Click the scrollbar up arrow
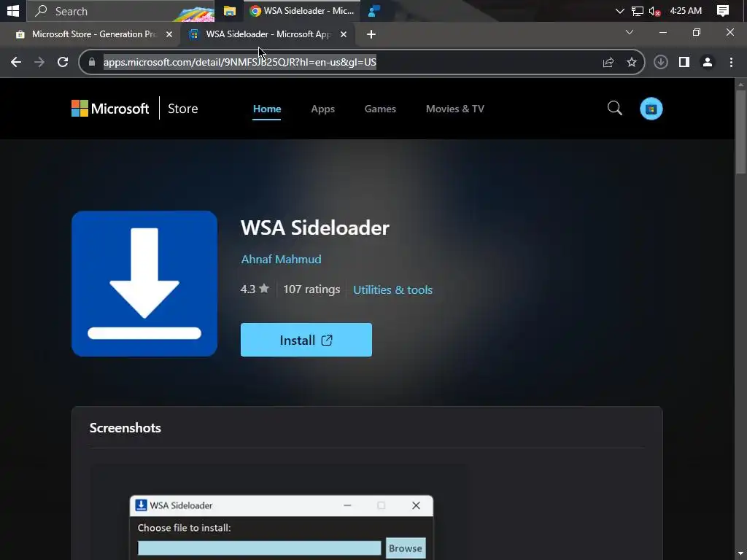Viewport: 747px width, 560px height. (740, 85)
